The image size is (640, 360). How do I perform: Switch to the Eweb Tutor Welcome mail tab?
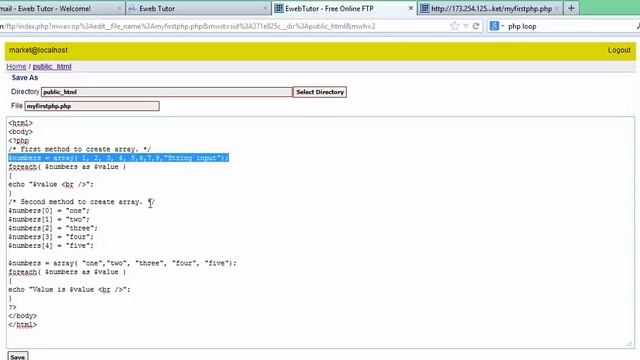coord(61,8)
